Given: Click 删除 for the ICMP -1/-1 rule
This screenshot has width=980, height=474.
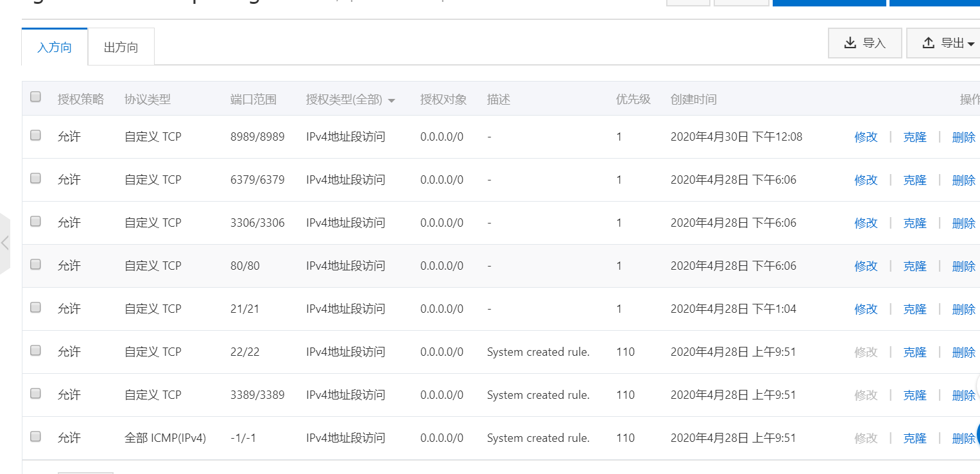Looking at the screenshot, I should [x=963, y=438].
